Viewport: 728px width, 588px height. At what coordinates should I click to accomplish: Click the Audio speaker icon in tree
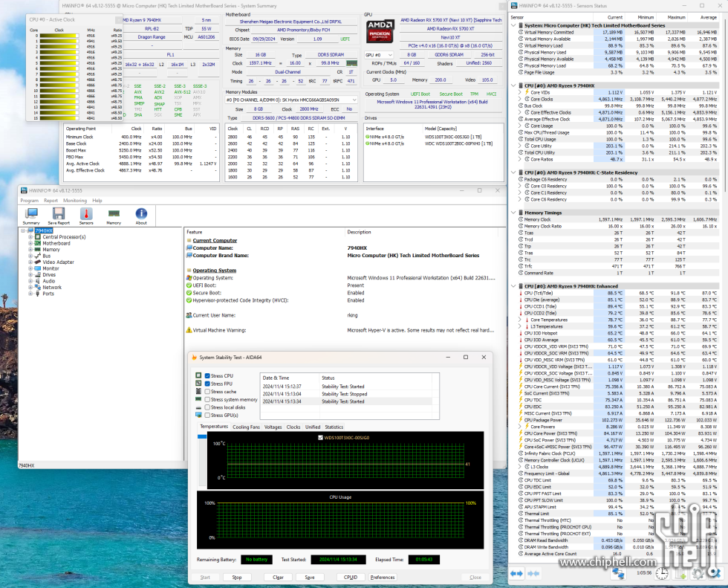(x=38, y=281)
